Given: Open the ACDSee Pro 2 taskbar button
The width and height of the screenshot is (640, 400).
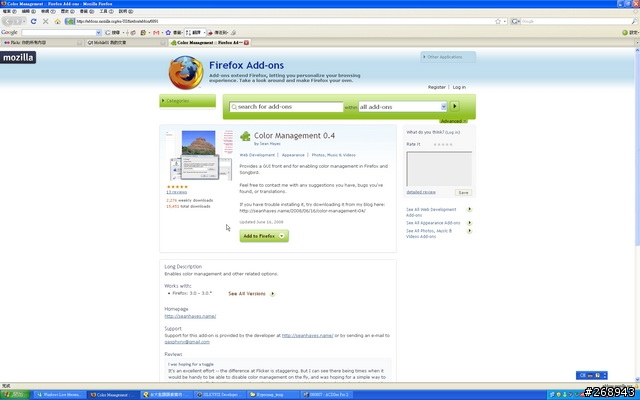Looking at the screenshot, I should pos(328,395).
